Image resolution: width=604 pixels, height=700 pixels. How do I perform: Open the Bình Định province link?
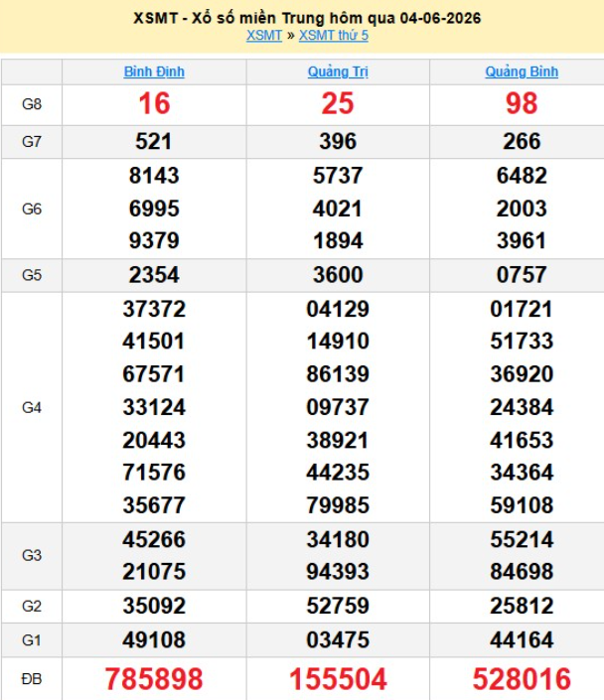click(154, 71)
